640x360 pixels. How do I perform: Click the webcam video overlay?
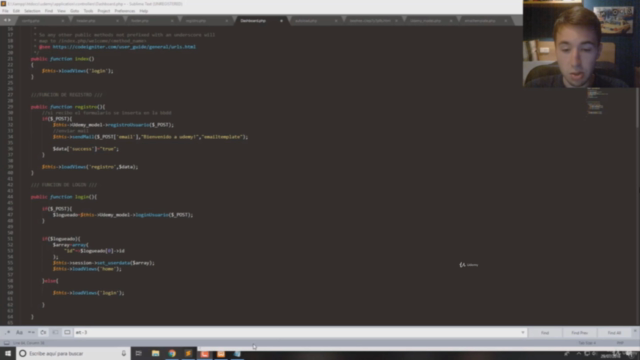click(x=581, y=44)
